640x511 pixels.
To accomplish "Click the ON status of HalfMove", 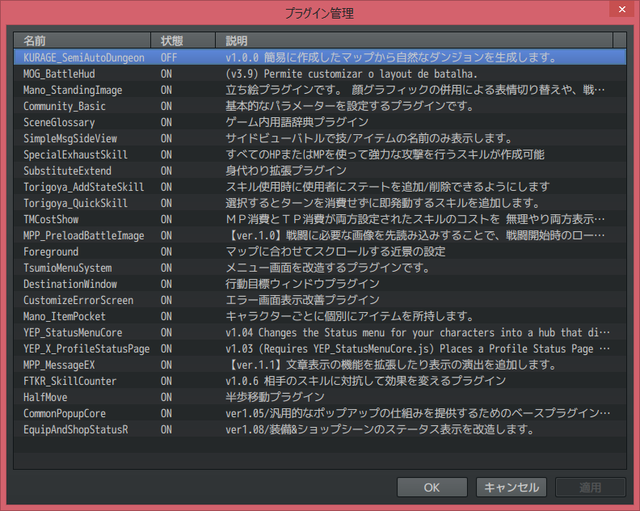I will click(x=166, y=397).
